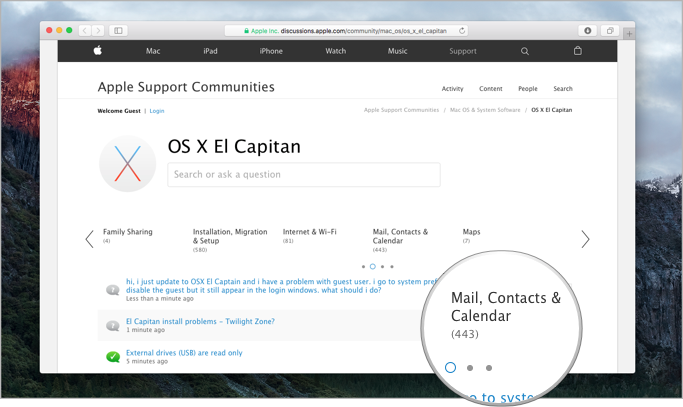The width and height of the screenshot is (683, 407).
Task: Go to Apple Support Communities breadcrumb
Action: pos(401,110)
